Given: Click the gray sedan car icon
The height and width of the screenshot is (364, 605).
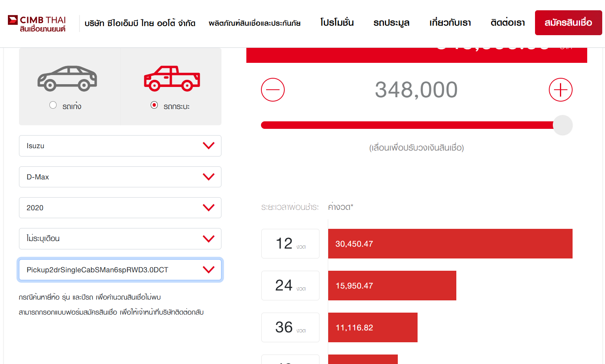Looking at the screenshot, I should [x=67, y=78].
